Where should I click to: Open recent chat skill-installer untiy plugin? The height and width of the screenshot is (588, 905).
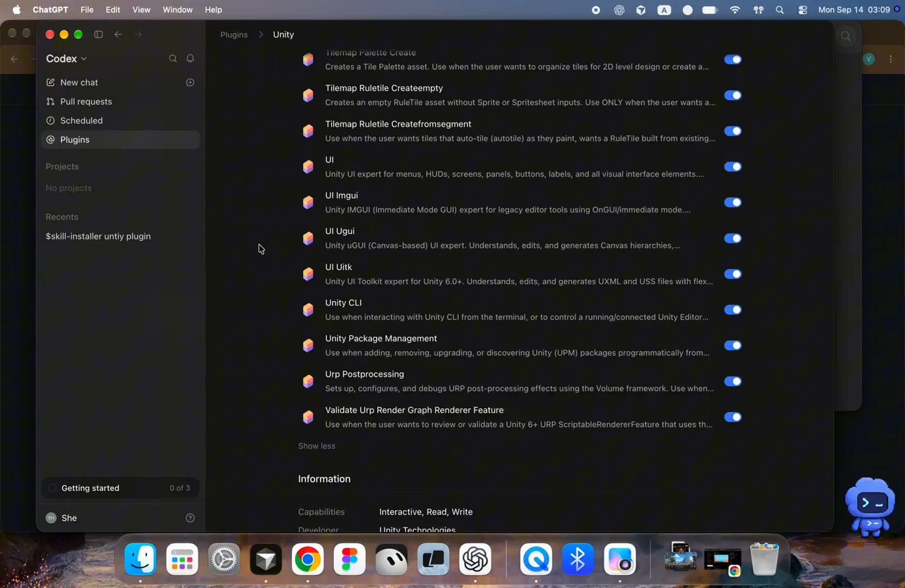coord(120,236)
